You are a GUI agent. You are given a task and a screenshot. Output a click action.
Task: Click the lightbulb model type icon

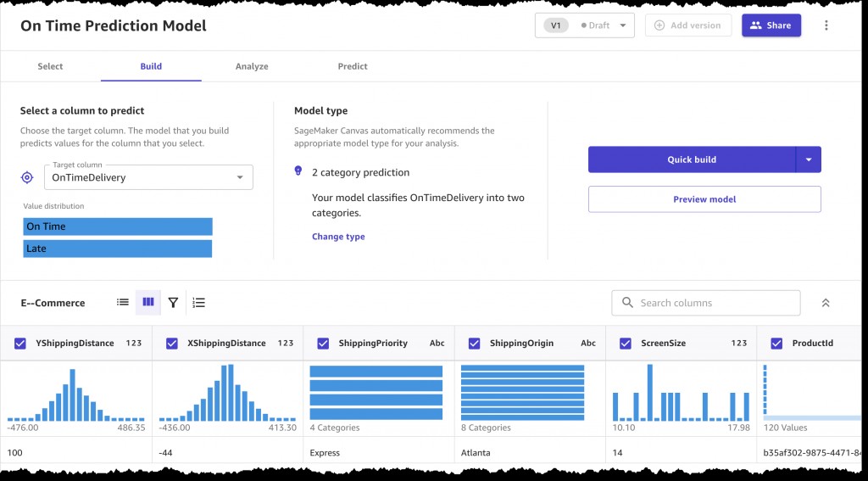[x=298, y=171]
